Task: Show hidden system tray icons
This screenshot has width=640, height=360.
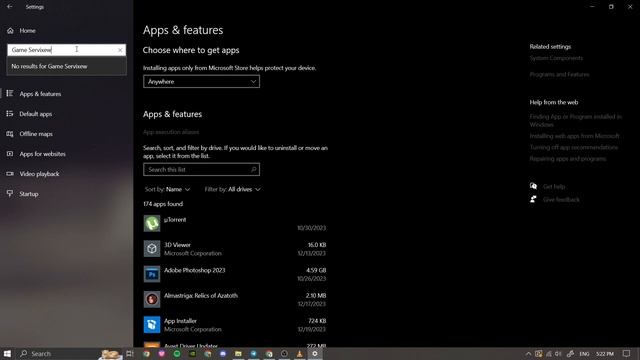Action: [x=528, y=353]
